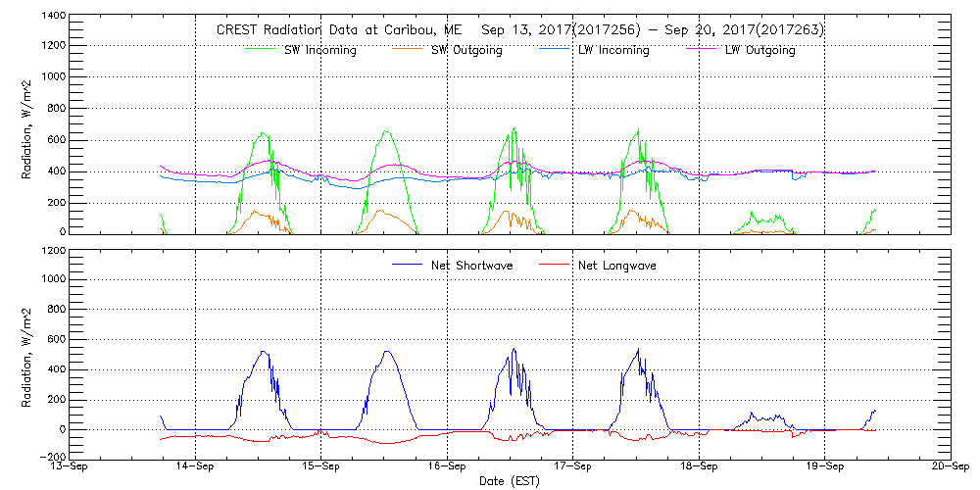
Task: Select the LW Outgoing legend entry
Action: coord(759,50)
